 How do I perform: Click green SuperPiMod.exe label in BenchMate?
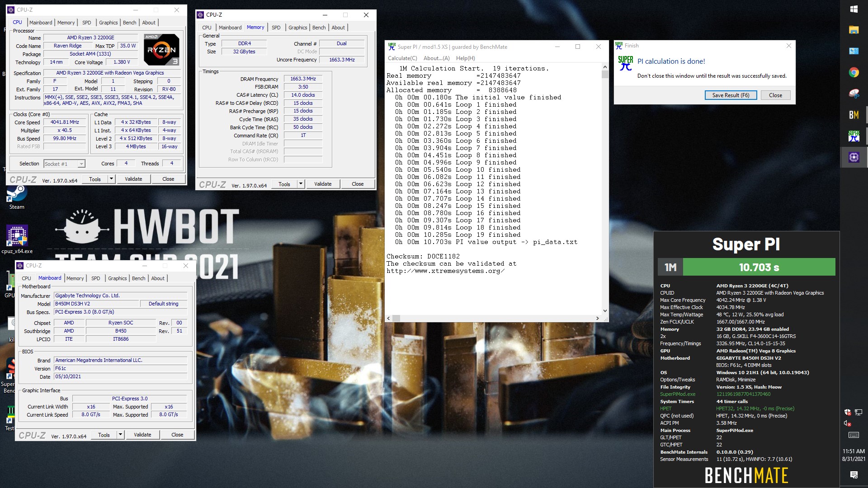678,394
